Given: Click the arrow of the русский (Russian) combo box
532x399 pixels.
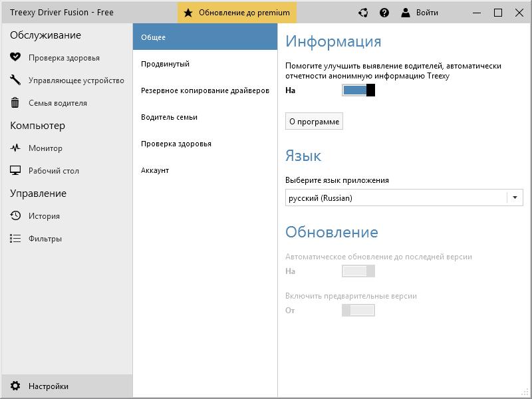Looking at the screenshot, I should pyautogui.click(x=515, y=198).
